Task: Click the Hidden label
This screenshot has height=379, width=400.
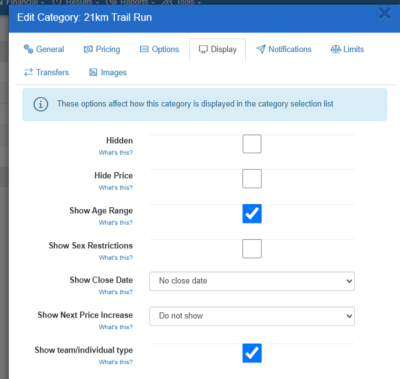Action: (119, 140)
